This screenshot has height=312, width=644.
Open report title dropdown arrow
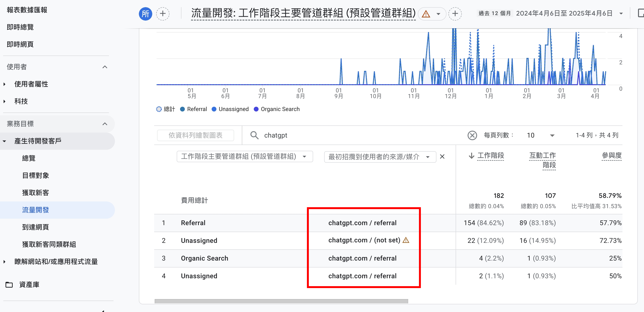438,14
